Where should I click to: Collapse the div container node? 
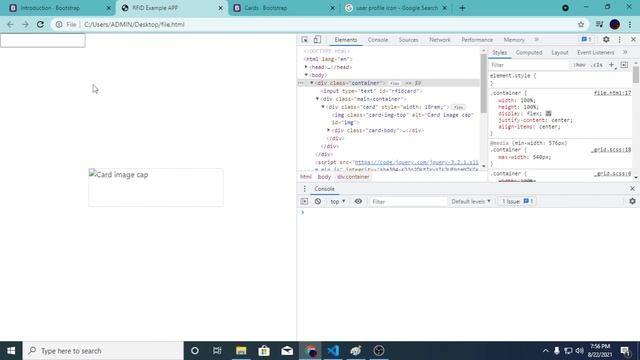click(312, 83)
